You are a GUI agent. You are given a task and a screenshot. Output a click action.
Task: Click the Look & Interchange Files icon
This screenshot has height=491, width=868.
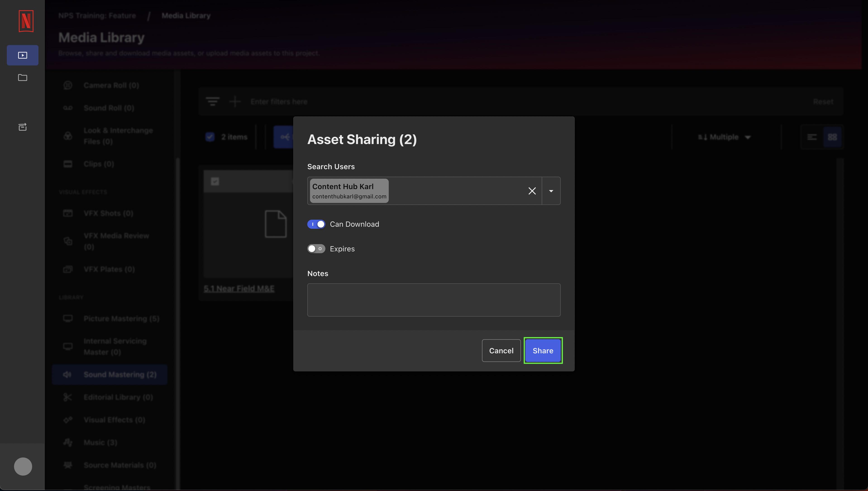pos(68,136)
